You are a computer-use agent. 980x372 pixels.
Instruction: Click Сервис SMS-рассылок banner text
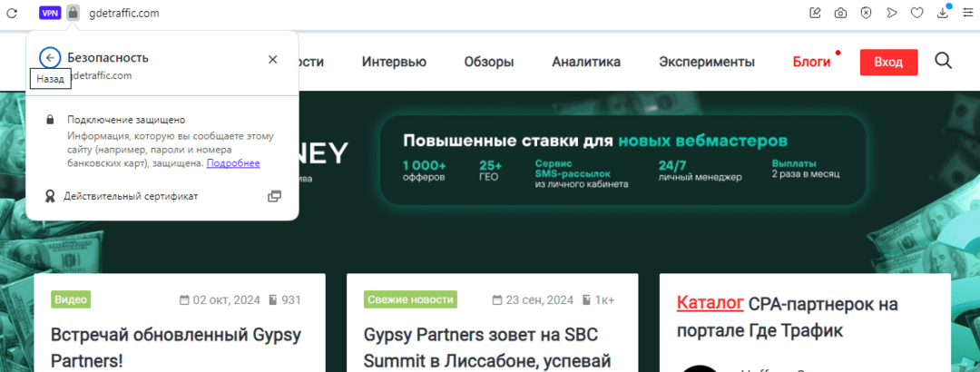(582, 174)
